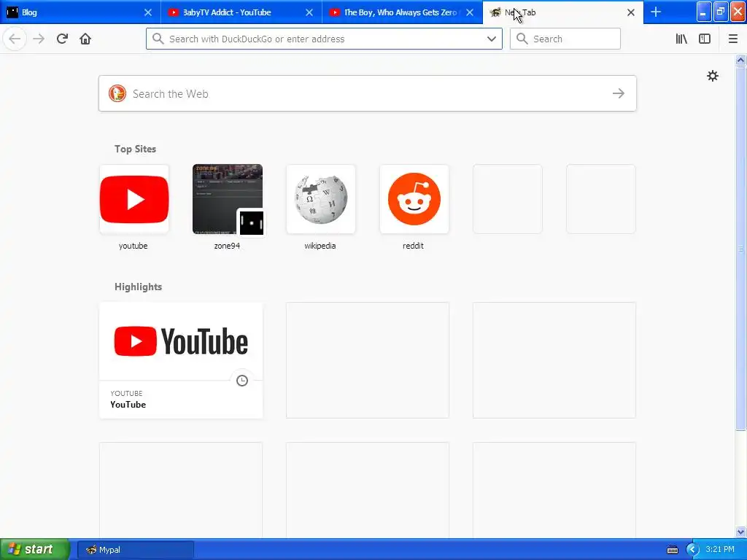The height and width of the screenshot is (560, 747).
Task: Open the Windows start menu
Action: [x=35, y=550]
